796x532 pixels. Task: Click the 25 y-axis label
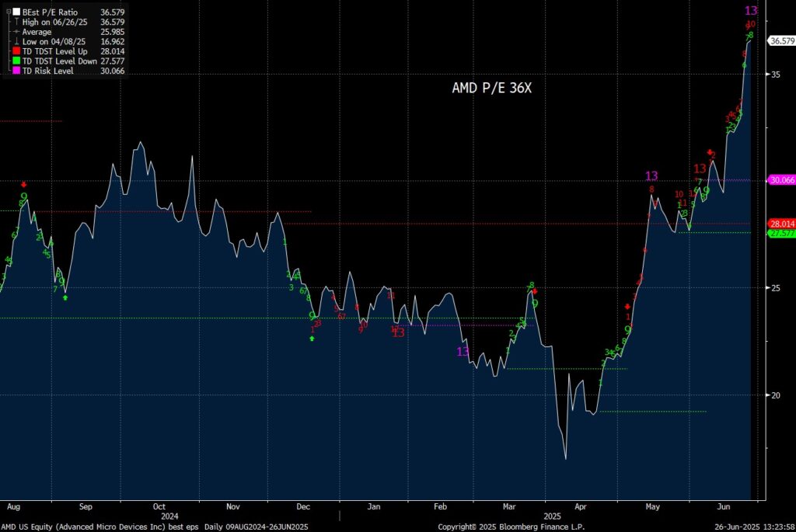(x=776, y=288)
